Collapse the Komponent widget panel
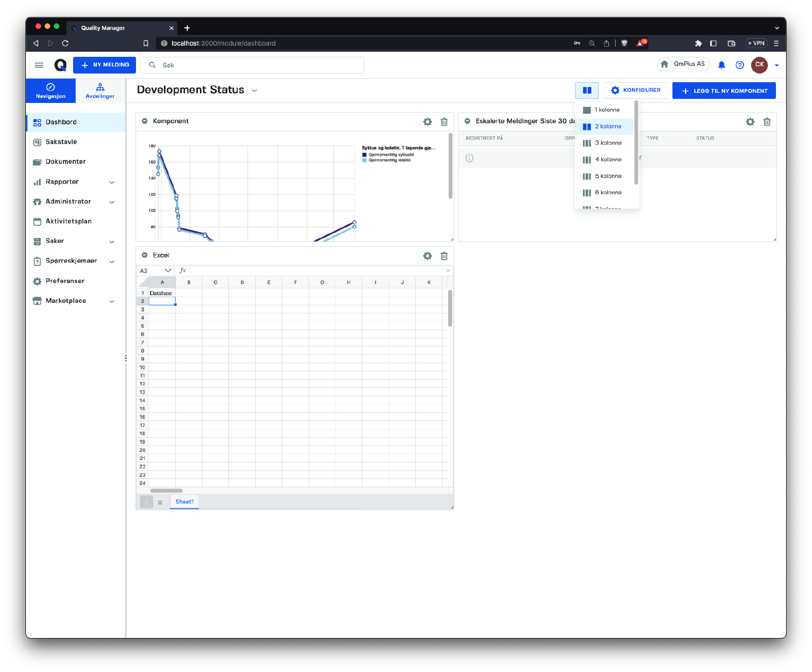Image resolution: width=812 pixels, height=672 pixels. point(145,121)
